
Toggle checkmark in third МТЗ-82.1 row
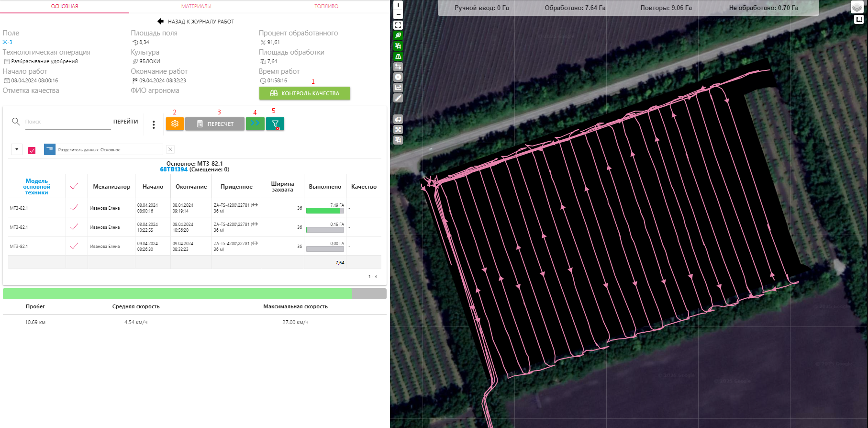pyautogui.click(x=74, y=246)
